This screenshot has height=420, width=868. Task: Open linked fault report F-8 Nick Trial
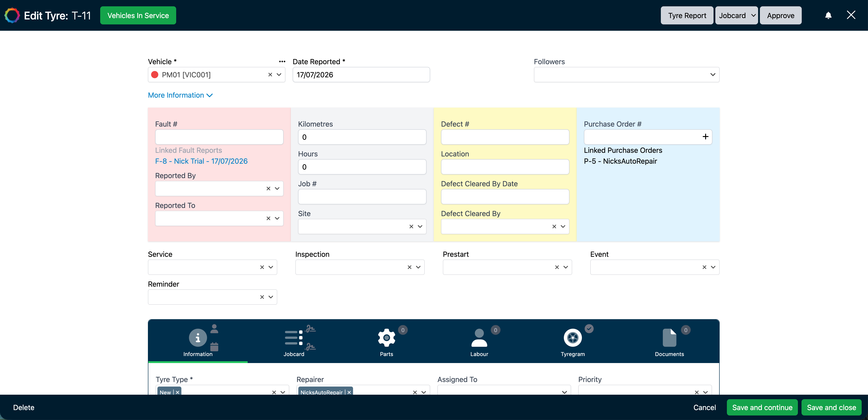201,161
